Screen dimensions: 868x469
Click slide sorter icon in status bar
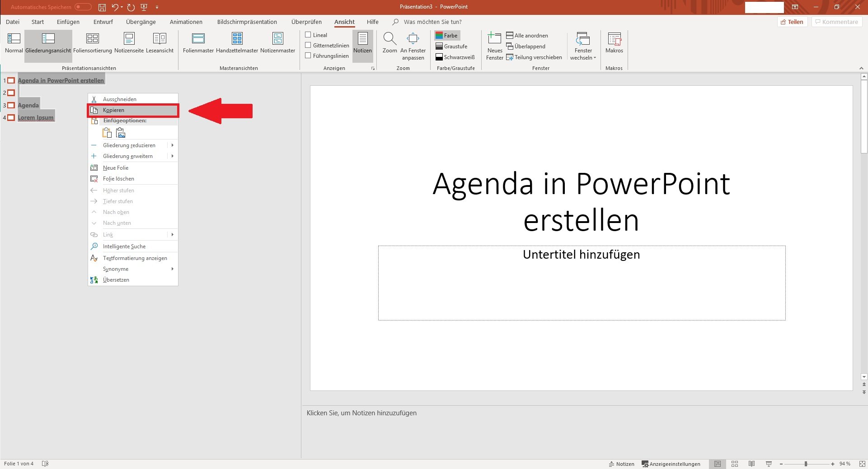click(735, 464)
